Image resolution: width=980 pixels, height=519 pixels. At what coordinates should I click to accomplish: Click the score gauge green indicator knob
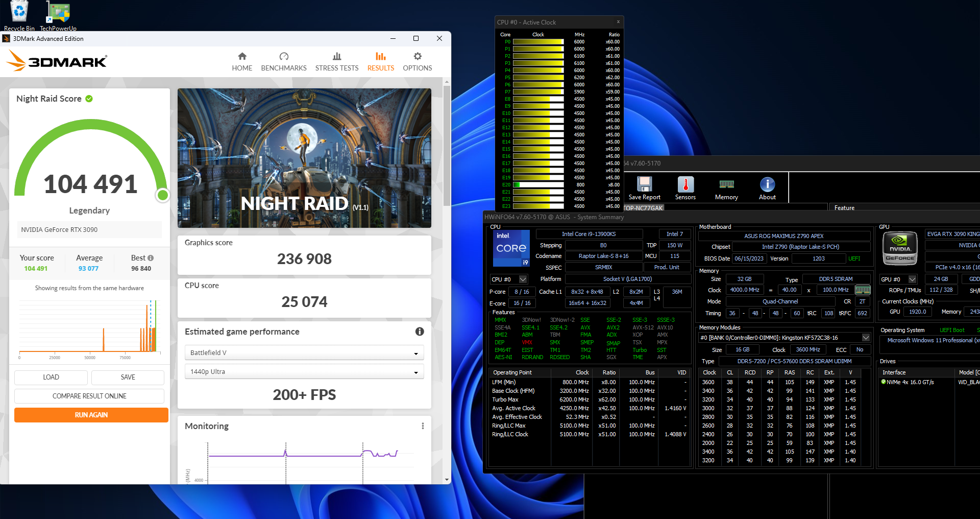[163, 195]
